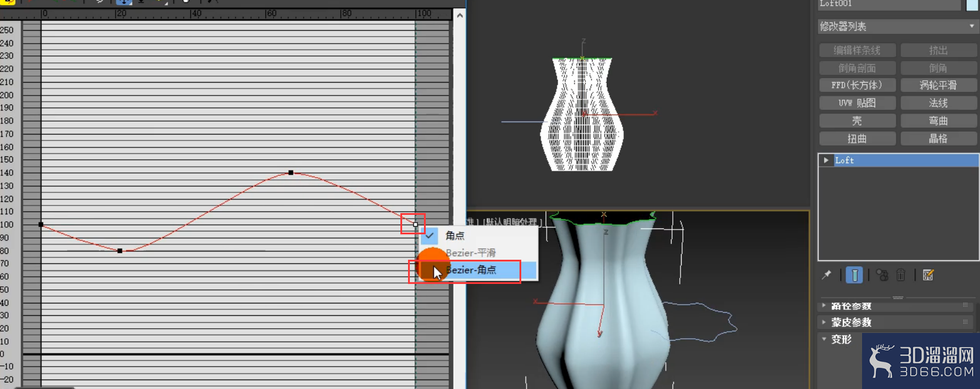Select the curve control point at frame 0

pos(41,224)
